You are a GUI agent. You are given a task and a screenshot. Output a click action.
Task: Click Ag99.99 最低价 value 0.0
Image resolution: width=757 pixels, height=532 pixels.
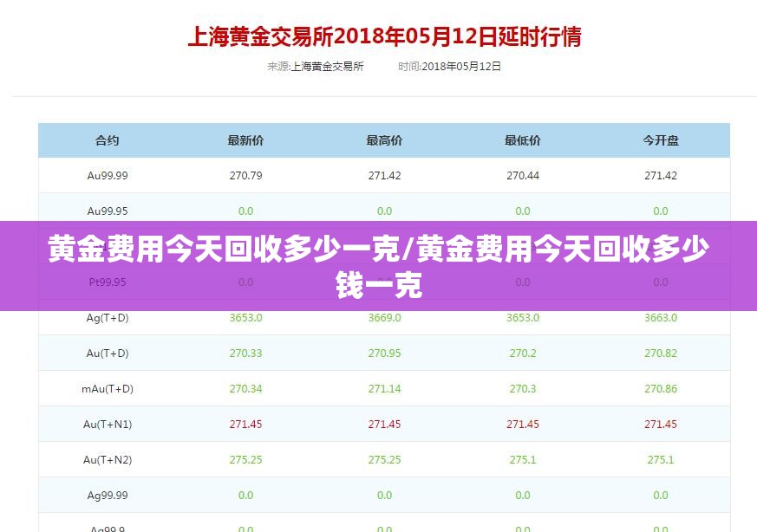(x=522, y=496)
